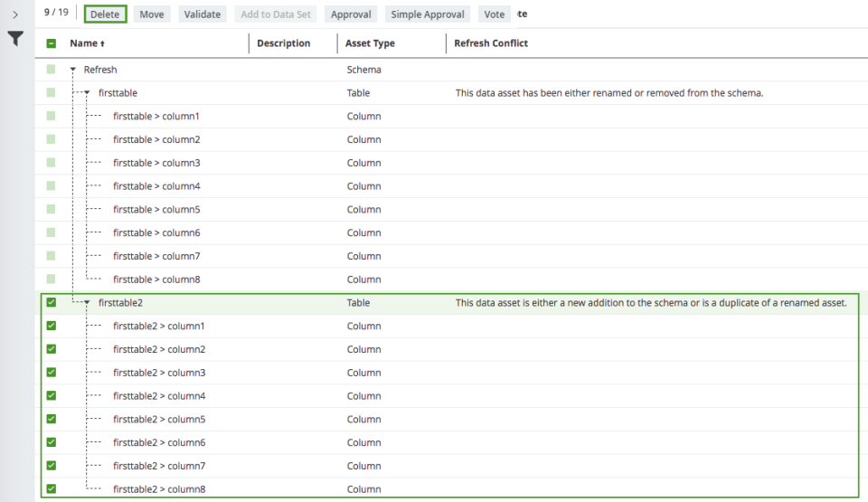Collapse the firsttable tree node
This screenshot has width=868, height=502.
point(87,93)
